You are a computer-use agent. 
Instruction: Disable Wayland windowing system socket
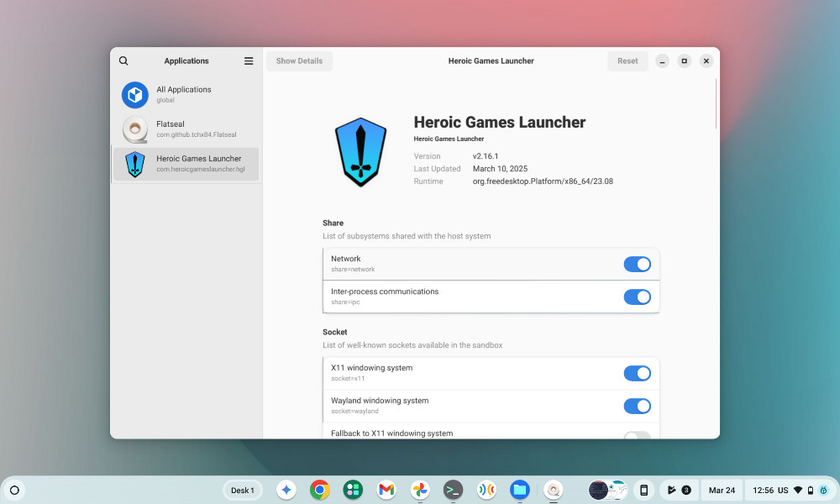click(x=637, y=406)
